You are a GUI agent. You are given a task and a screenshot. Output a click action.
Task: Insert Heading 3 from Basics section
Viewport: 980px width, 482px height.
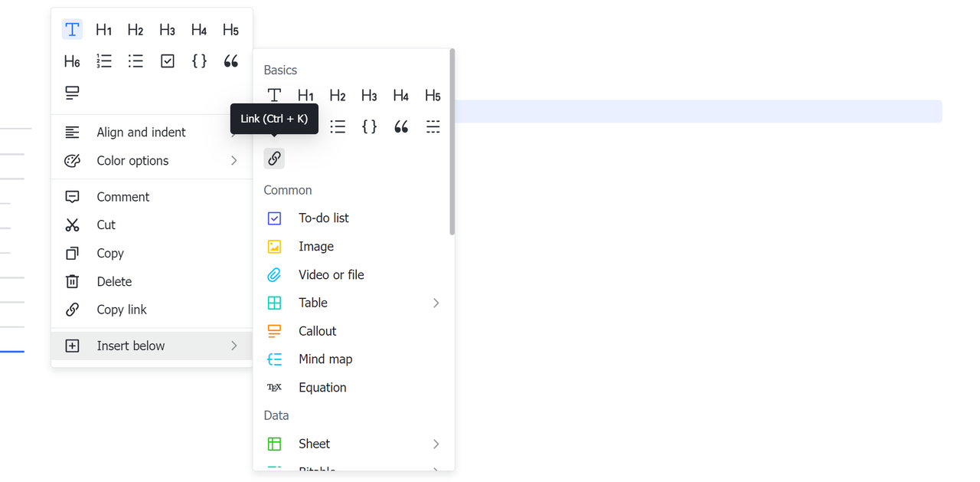click(x=370, y=95)
